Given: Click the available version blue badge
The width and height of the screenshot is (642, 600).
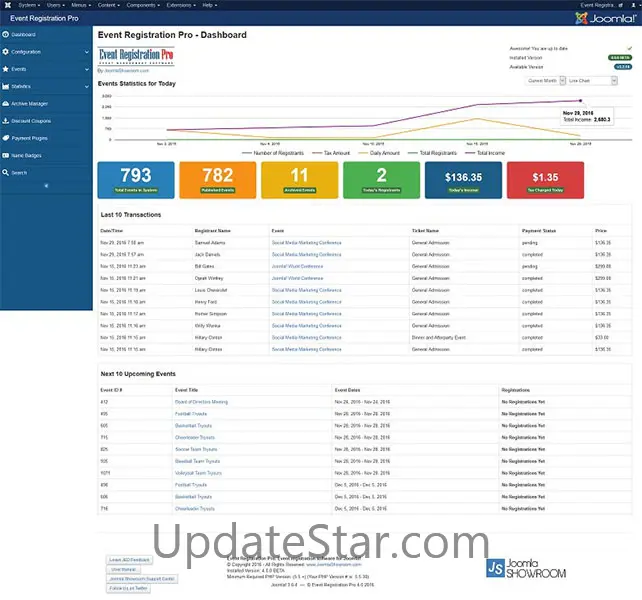Looking at the screenshot, I should point(622,67).
